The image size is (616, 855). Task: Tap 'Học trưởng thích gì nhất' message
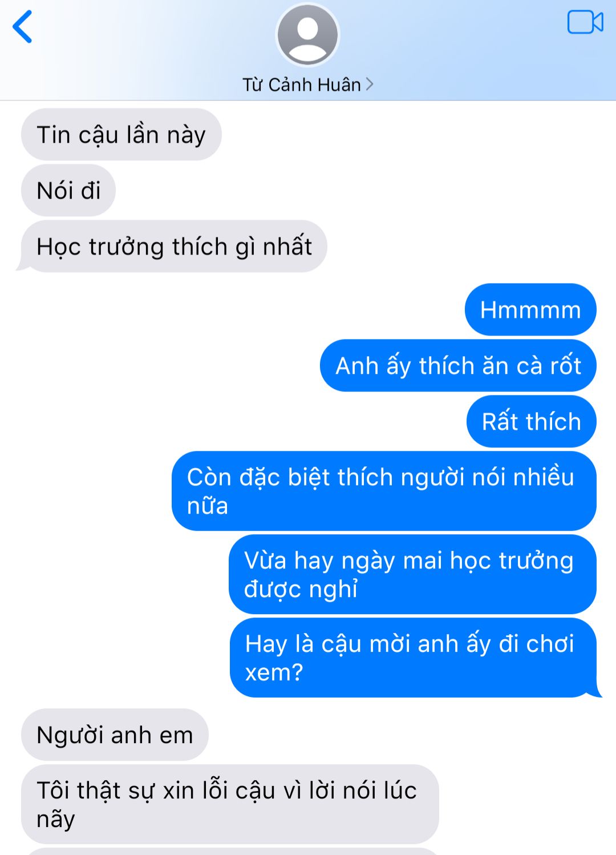(173, 247)
